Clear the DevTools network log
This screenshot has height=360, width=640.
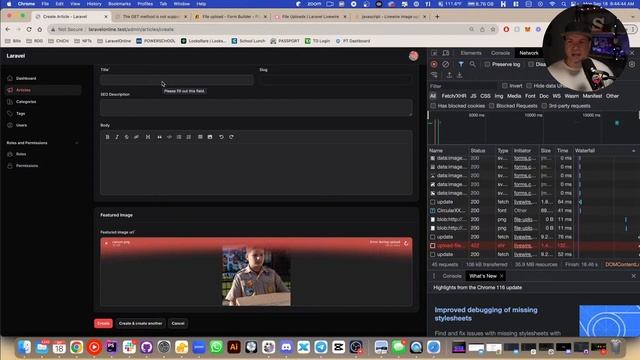[x=446, y=64]
